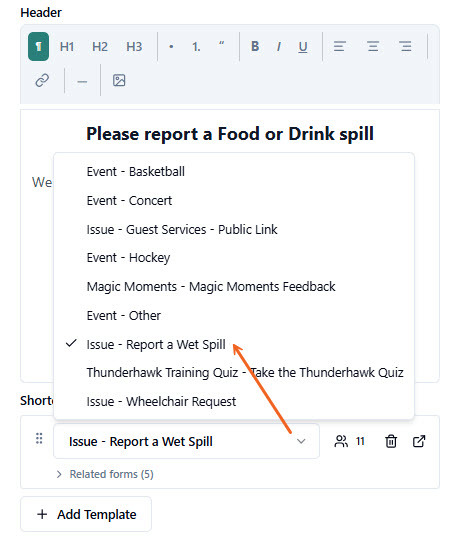Toggle italic formatting

(x=279, y=47)
